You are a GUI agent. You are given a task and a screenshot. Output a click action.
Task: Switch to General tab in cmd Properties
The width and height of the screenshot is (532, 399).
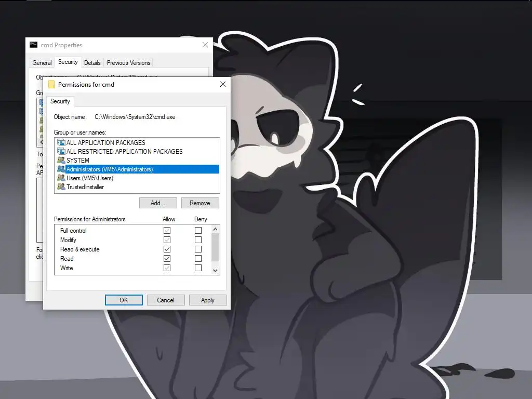(42, 63)
